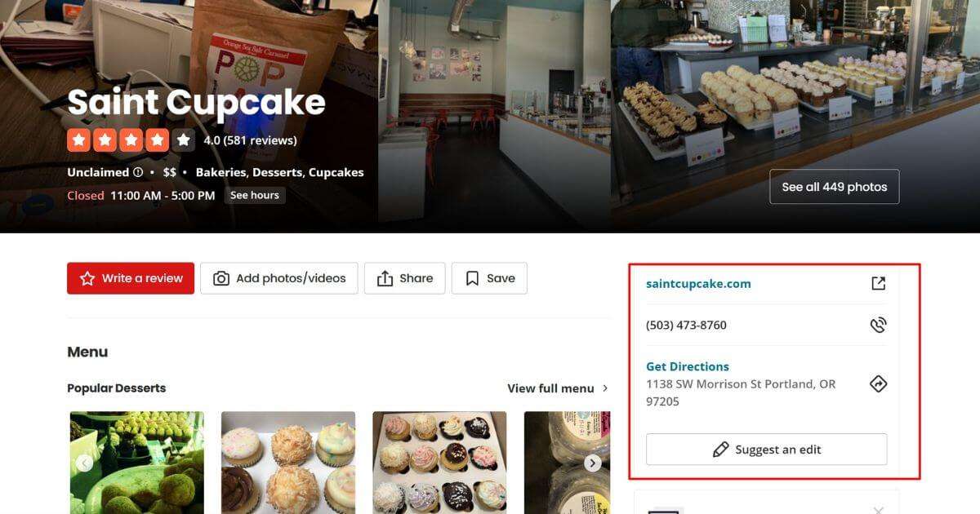This screenshot has height=514, width=980.
Task: Write a review for Saint Cupcake
Action: click(x=131, y=278)
